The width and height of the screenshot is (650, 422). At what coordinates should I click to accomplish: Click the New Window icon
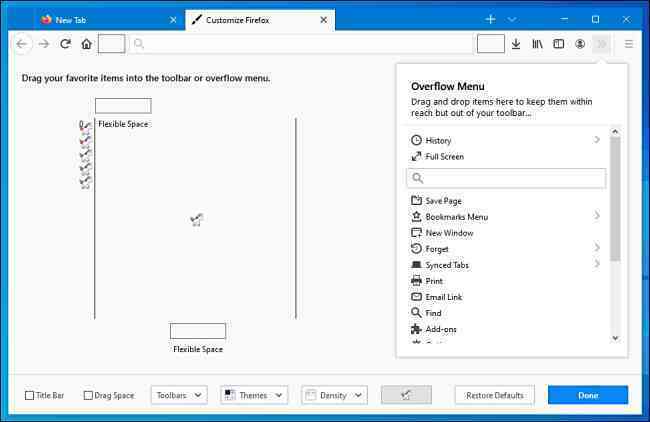point(416,233)
